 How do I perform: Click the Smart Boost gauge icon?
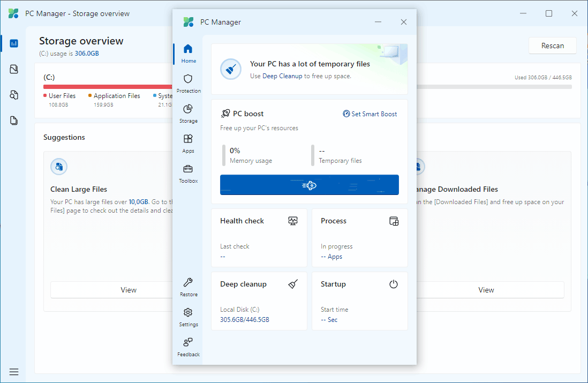coord(346,114)
